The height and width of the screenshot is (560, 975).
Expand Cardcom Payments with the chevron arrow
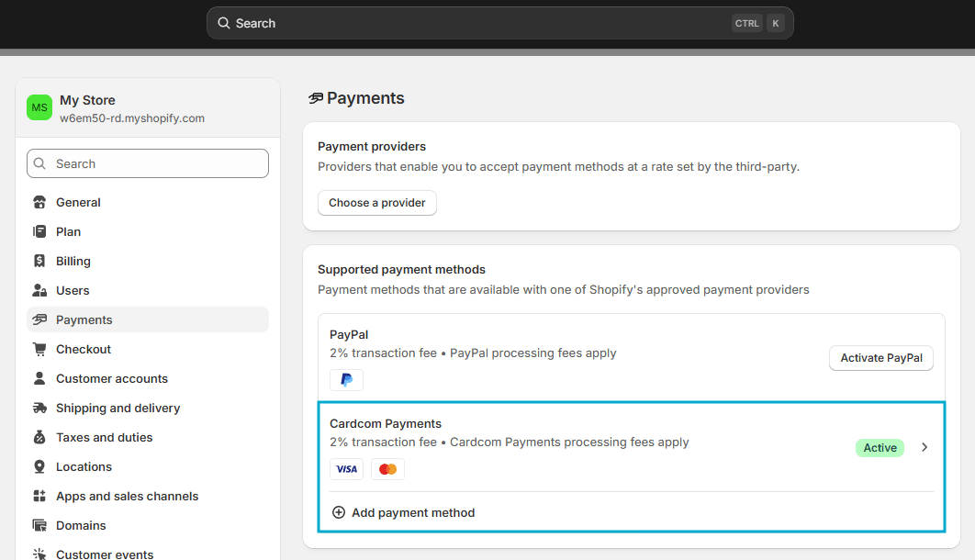click(925, 447)
